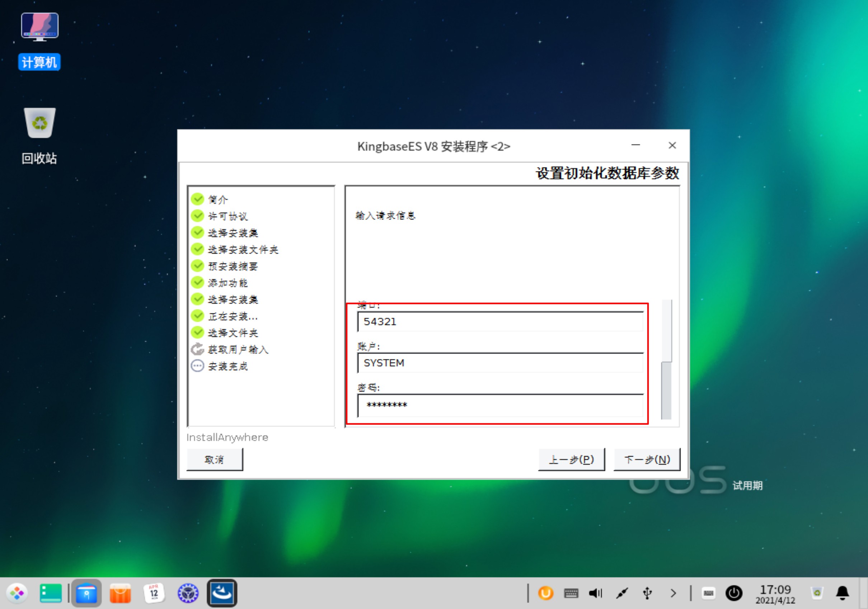Click the password input field
The height and width of the screenshot is (609, 868).
pyautogui.click(x=500, y=405)
